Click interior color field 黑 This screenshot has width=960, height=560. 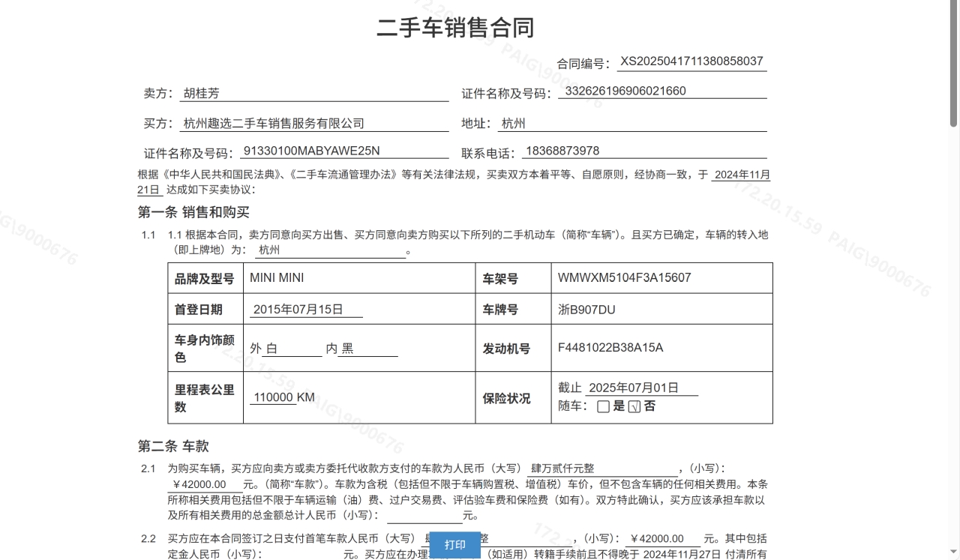tap(367, 349)
